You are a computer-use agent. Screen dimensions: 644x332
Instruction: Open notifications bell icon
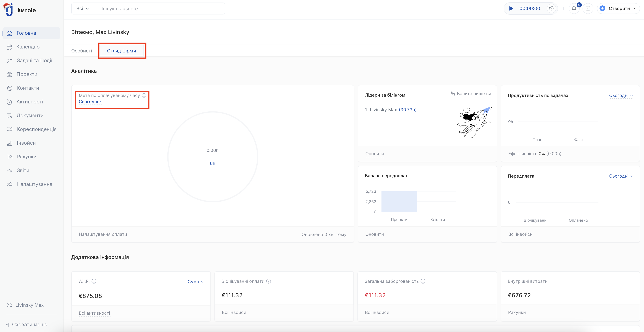tap(574, 8)
